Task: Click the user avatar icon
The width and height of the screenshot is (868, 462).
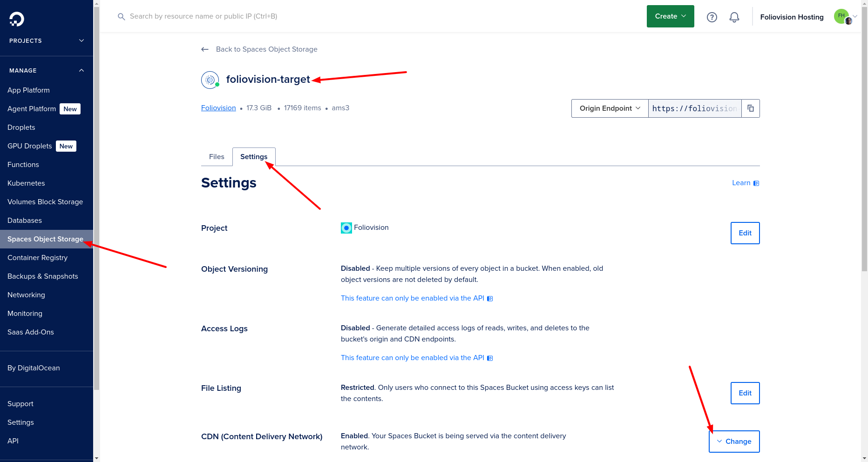Action: [842, 17]
